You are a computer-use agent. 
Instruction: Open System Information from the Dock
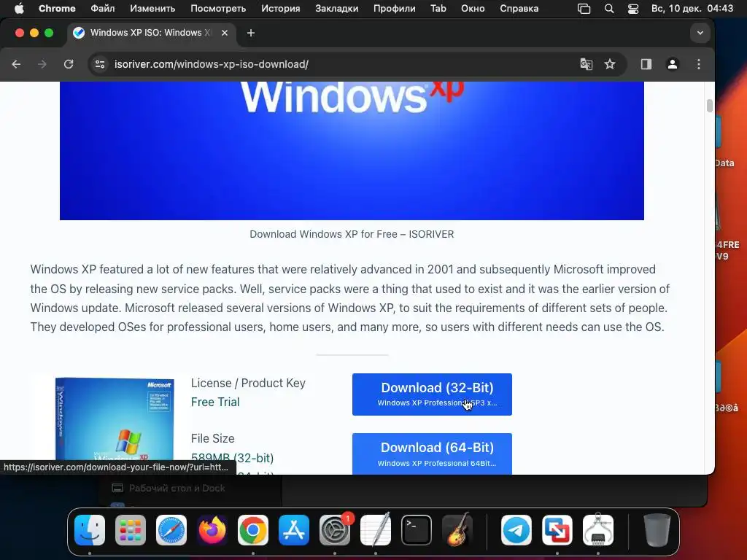(x=598, y=530)
